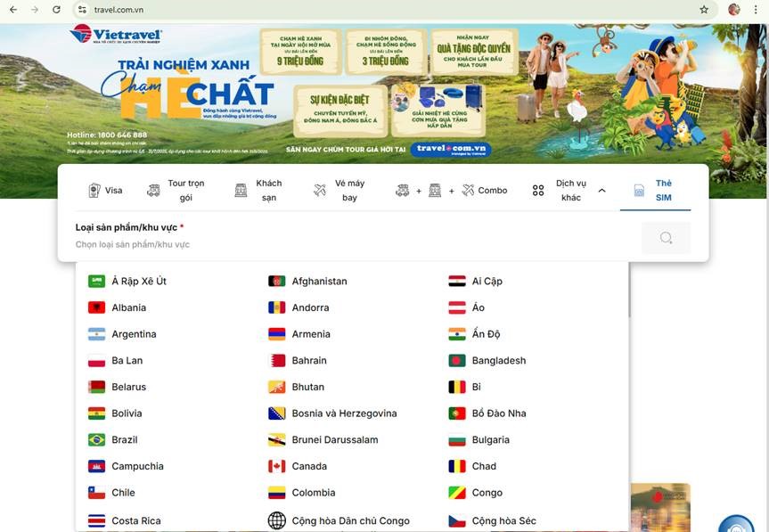This screenshot has width=769, height=532.
Task: Click the Portugal flag icon
Action: [457, 413]
